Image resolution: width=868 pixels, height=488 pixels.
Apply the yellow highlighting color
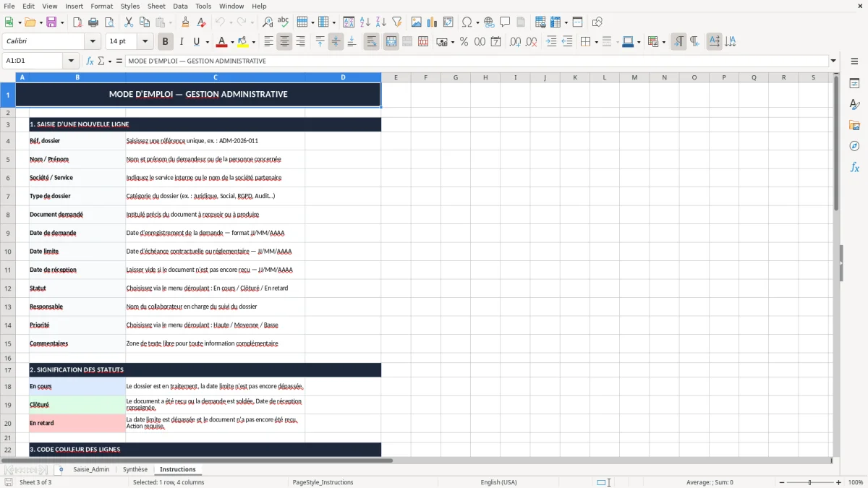(243, 42)
